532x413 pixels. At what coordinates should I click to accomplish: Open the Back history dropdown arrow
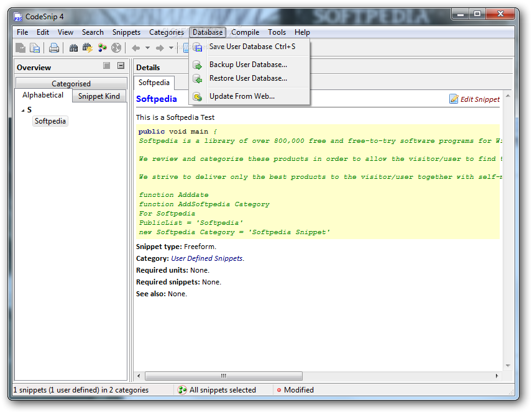(147, 48)
